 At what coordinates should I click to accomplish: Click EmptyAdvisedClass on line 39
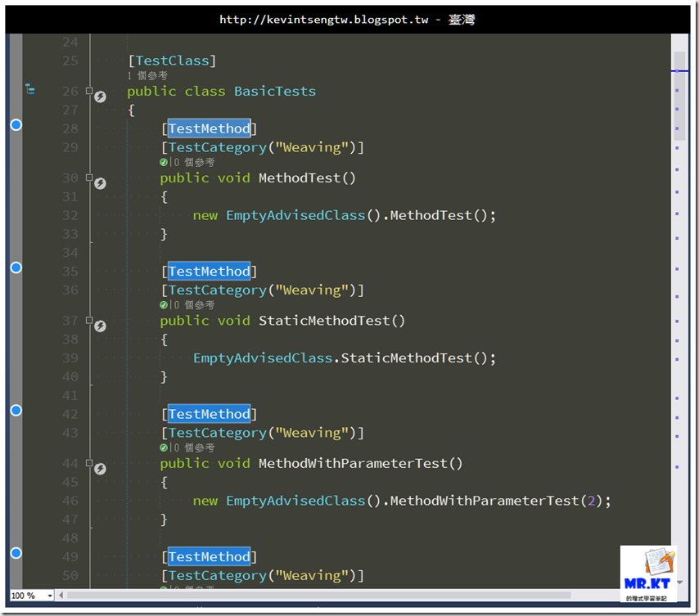tap(263, 358)
